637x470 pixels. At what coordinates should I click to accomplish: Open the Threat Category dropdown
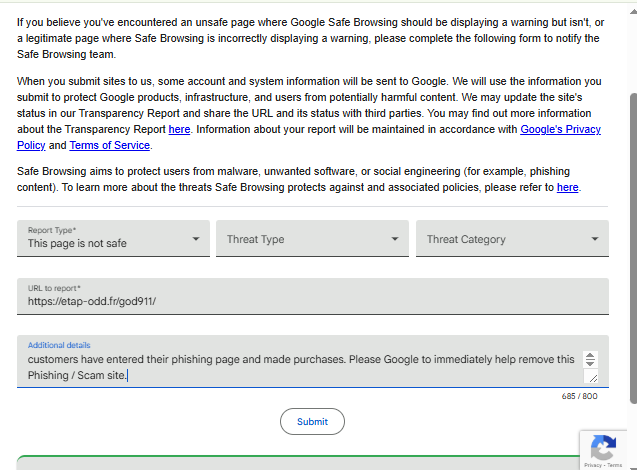pyautogui.click(x=512, y=238)
